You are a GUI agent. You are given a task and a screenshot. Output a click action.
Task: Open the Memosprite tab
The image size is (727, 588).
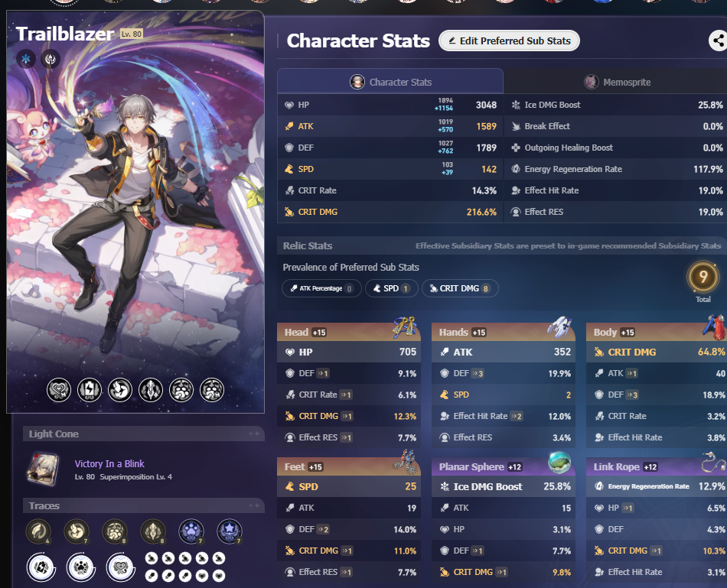coord(617,82)
